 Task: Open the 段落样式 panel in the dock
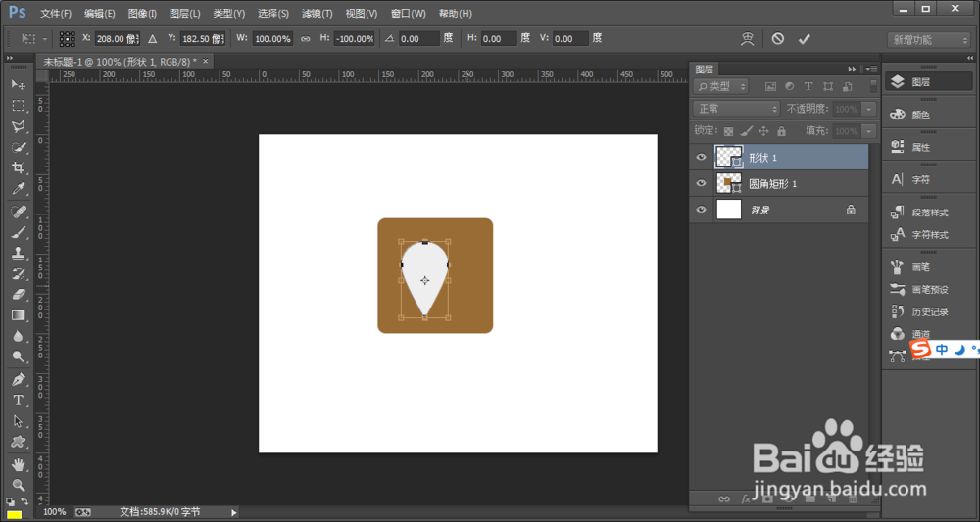[x=930, y=213]
